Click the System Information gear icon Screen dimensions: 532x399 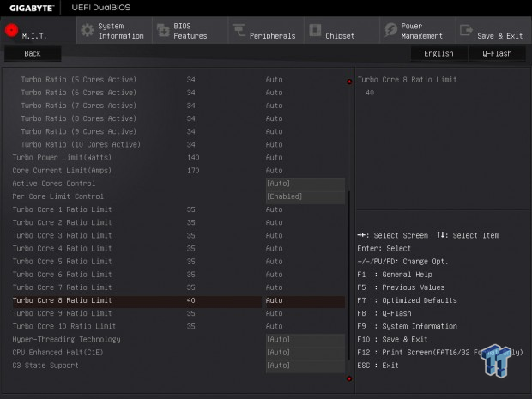[x=88, y=31]
